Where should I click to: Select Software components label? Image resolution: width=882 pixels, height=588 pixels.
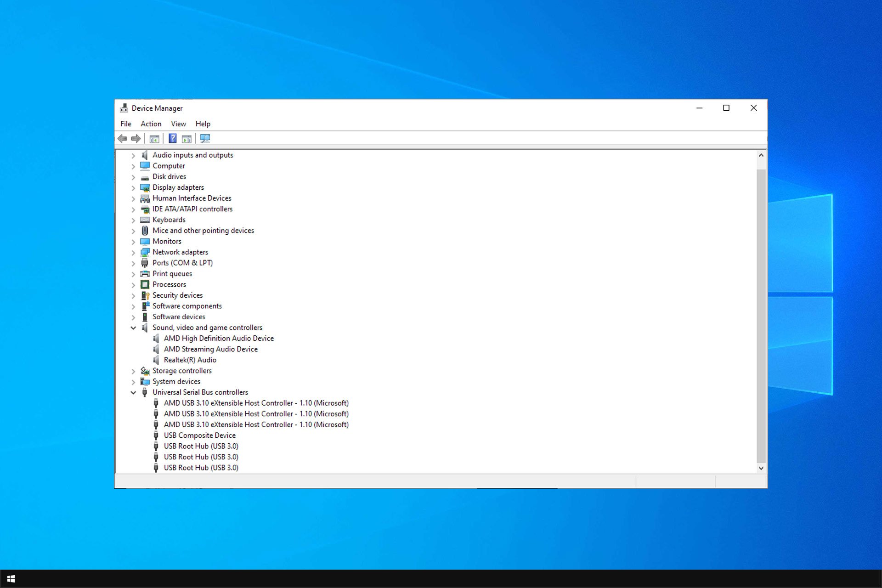coord(187,306)
